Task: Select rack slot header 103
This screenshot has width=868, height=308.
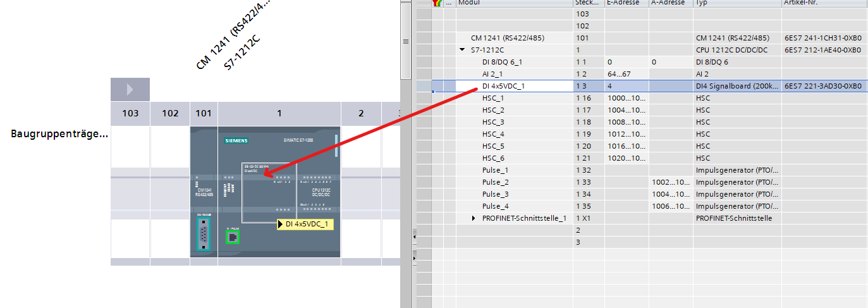Action: (130, 113)
